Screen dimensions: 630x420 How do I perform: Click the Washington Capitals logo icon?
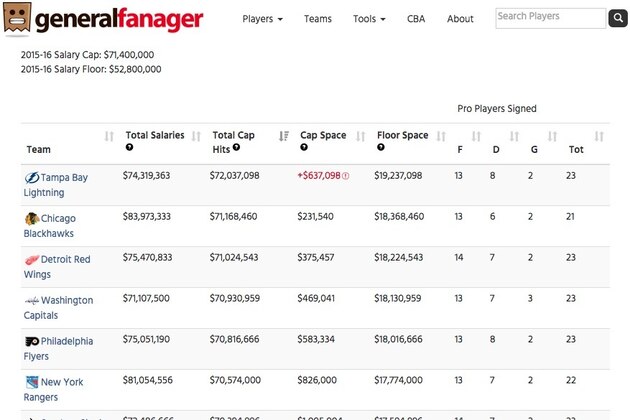point(31,301)
